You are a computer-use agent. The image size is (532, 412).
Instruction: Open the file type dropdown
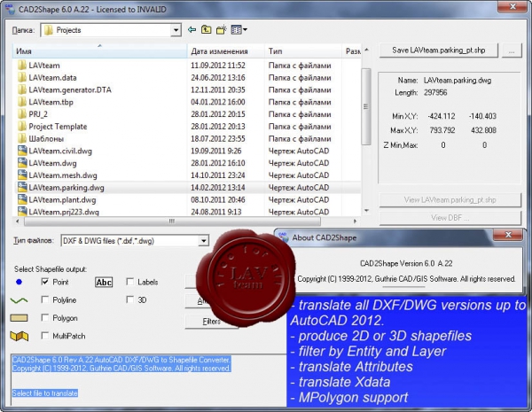[x=203, y=241]
